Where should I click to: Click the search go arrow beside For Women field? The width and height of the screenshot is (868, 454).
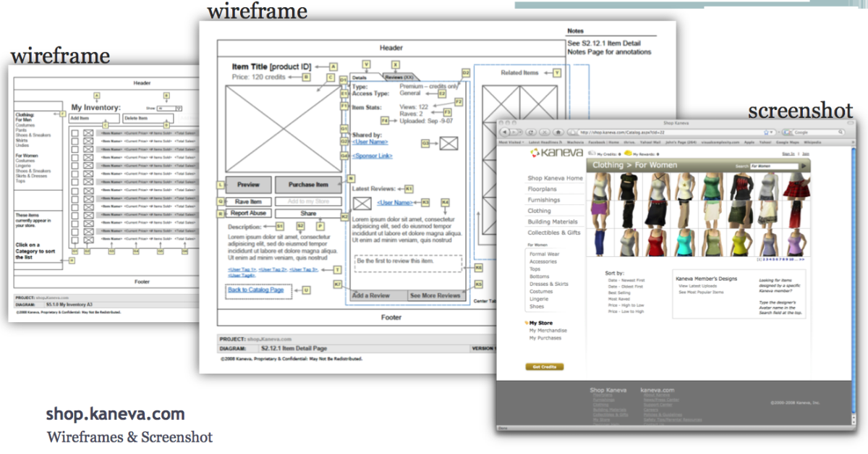(804, 166)
